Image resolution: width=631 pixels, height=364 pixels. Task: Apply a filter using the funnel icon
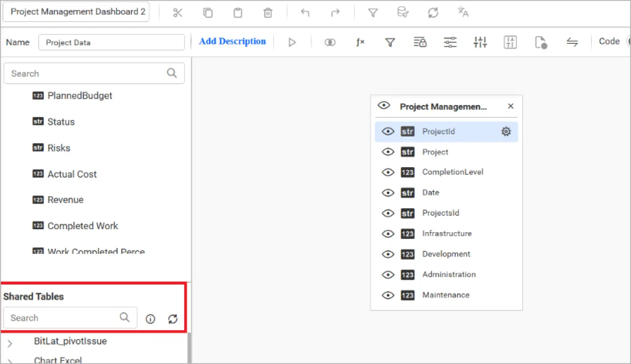click(x=389, y=42)
